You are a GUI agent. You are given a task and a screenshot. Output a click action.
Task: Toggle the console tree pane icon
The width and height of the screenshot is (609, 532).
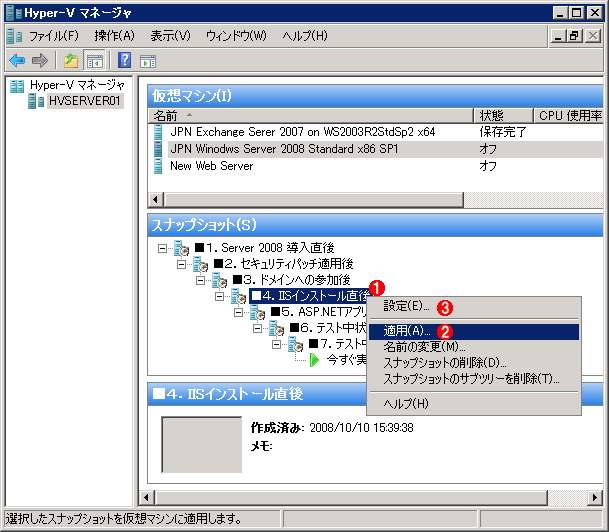[x=94, y=60]
